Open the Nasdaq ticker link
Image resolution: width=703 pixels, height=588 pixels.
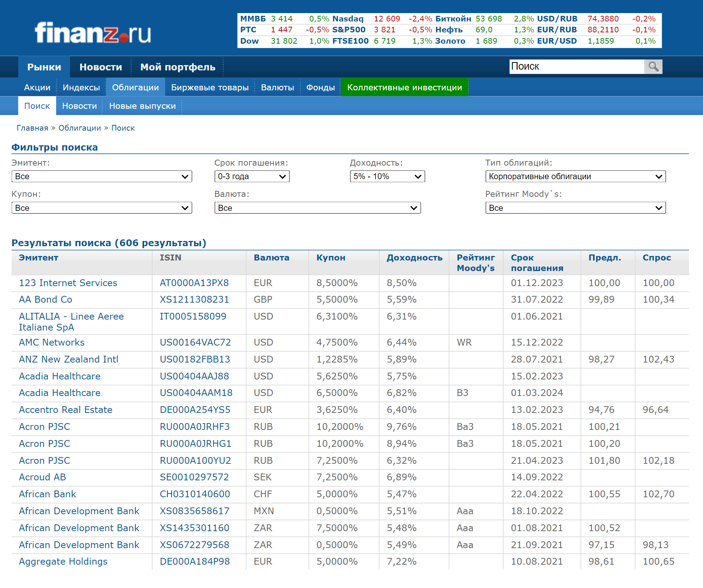click(x=348, y=19)
